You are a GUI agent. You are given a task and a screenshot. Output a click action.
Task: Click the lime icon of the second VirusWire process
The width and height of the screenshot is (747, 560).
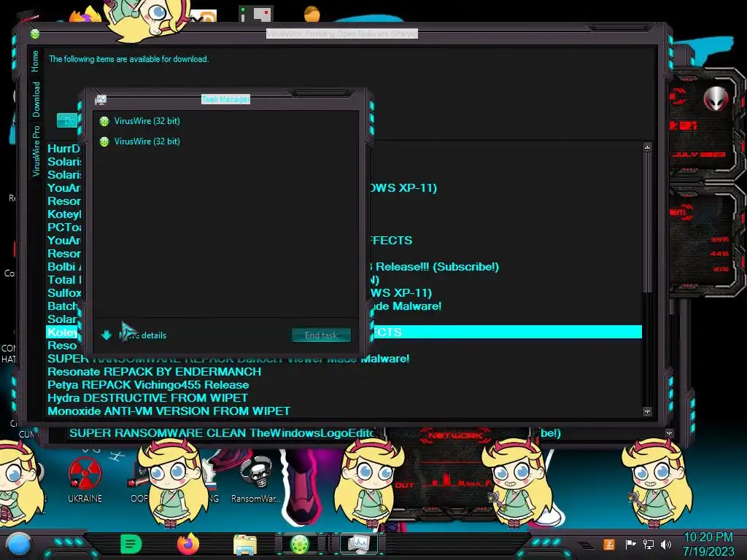[x=104, y=141]
